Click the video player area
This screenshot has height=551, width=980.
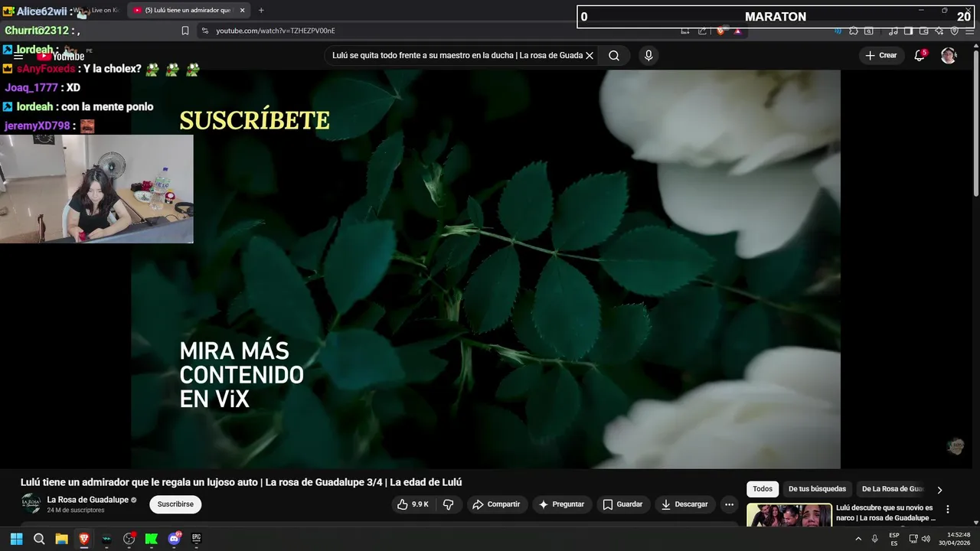[485, 269]
